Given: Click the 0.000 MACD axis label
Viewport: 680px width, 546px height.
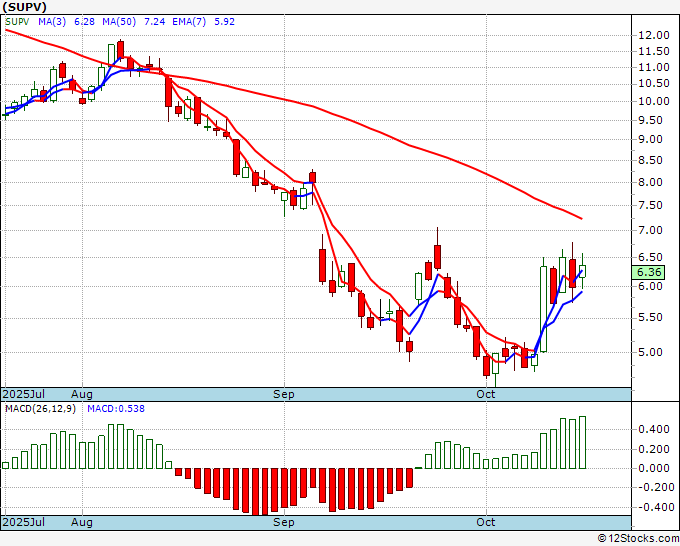Looking at the screenshot, I should [654, 468].
